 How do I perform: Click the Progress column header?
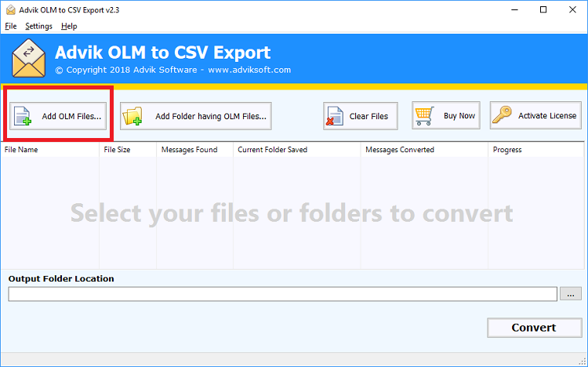pos(536,150)
